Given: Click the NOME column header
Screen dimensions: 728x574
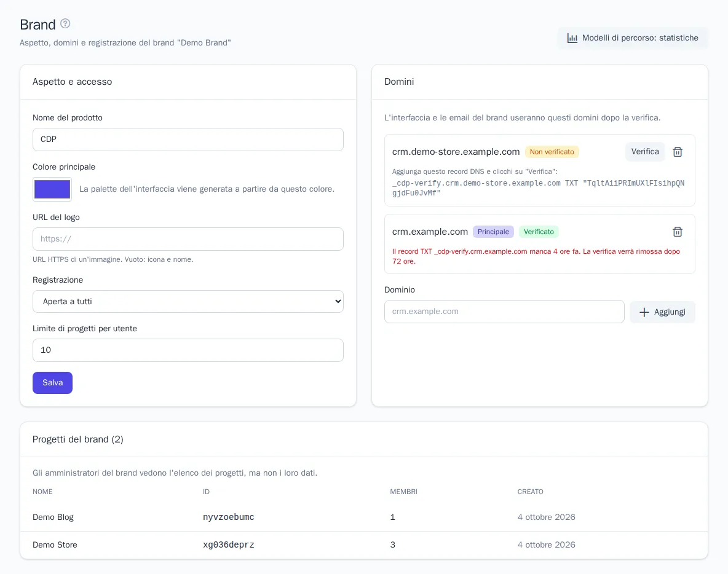Looking at the screenshot, I should pos(42,492).
